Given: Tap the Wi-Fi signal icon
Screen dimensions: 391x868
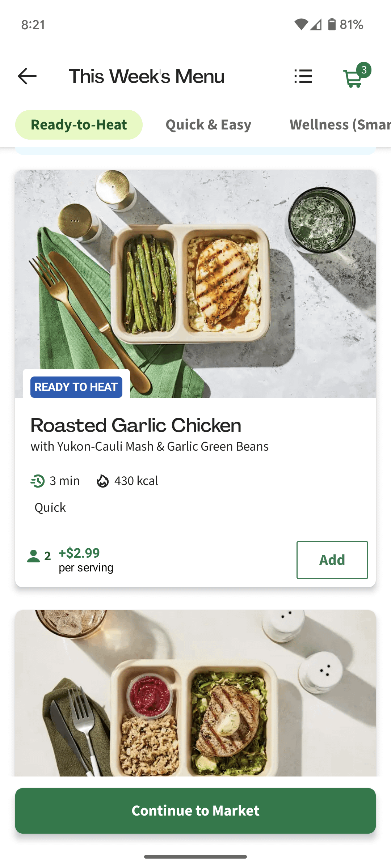Looking at the screenshot, I should [301, 25].
